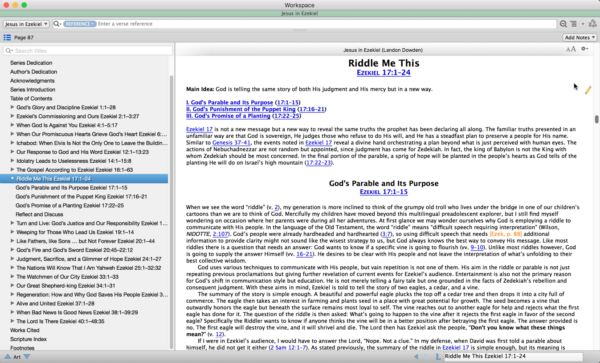Click the round plus icon in the toolbar
The height and width of the screenshot is (363, 600).
pyautogui.click(x=583, y=24)
